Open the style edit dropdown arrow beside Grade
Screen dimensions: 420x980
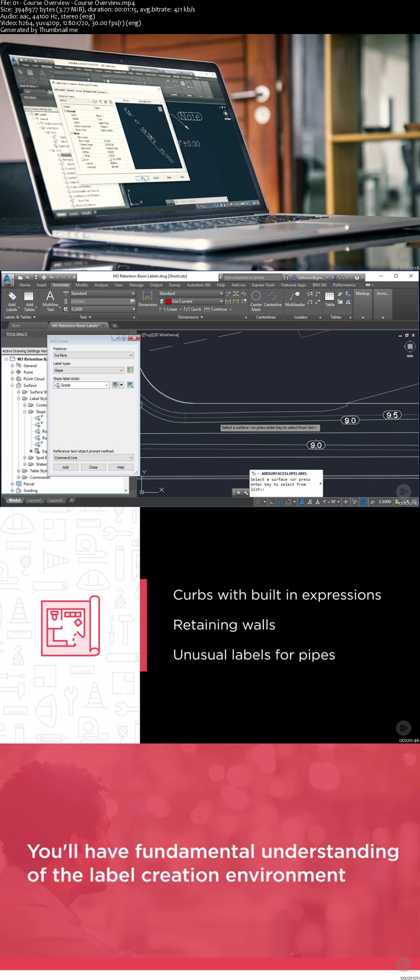tap(122, 385)
